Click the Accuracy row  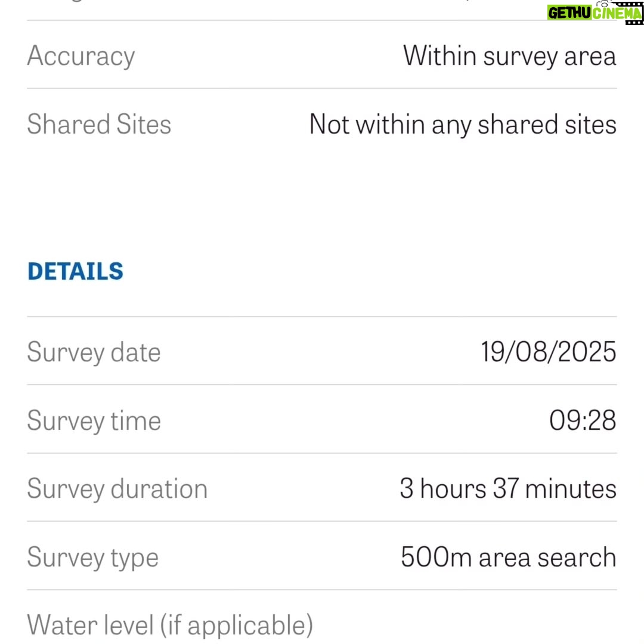[x=322, y=55]
